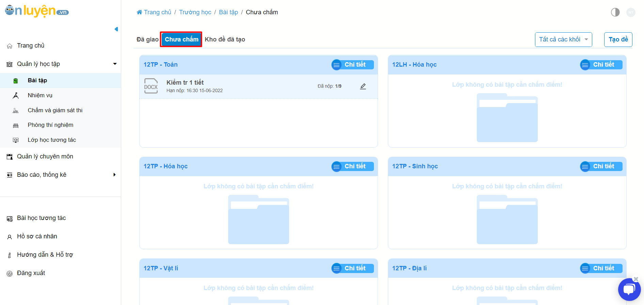Click the Nhiệm vụ compass icon
Image resolution: width=644 pixels, height=305 pixels.
pos(16,96)
